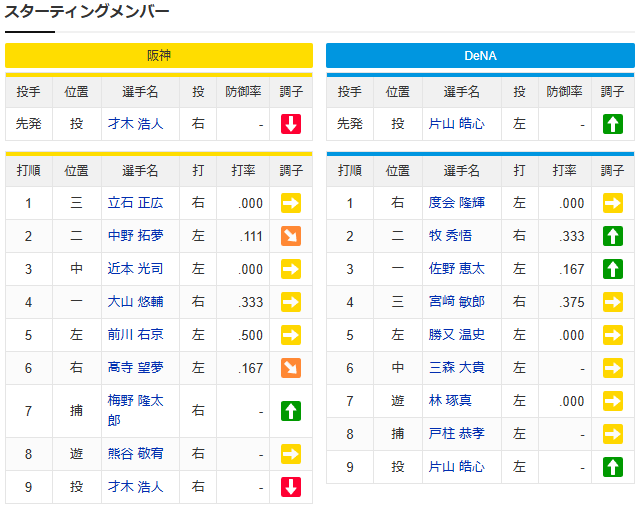Select the blue DeNA team header
The width and height of the screenshot is (640, 509).
pos(480,56)
